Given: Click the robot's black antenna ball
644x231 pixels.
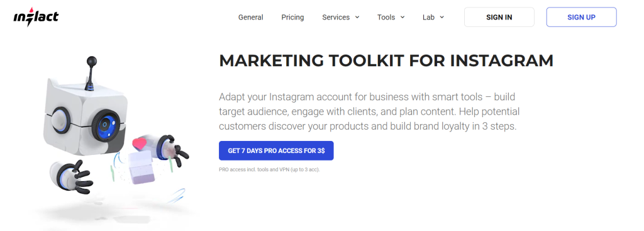Looking at the screenshot, I should tap(92, 61).
